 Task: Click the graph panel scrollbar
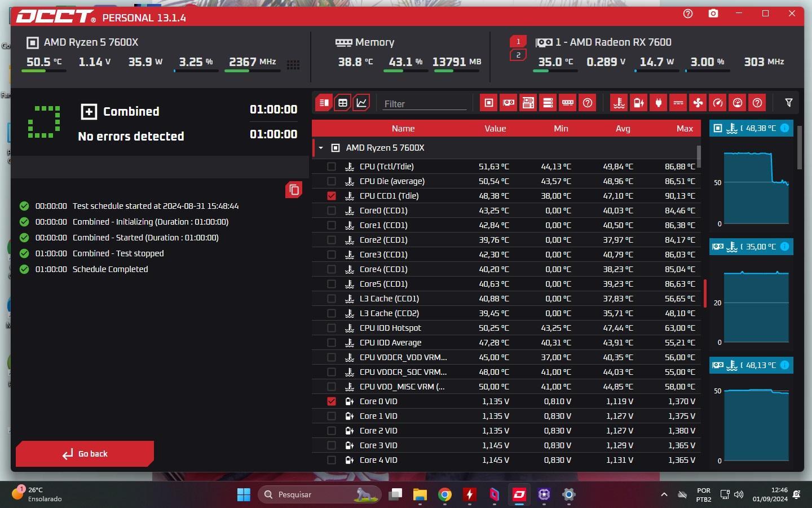tap(800, 147)
